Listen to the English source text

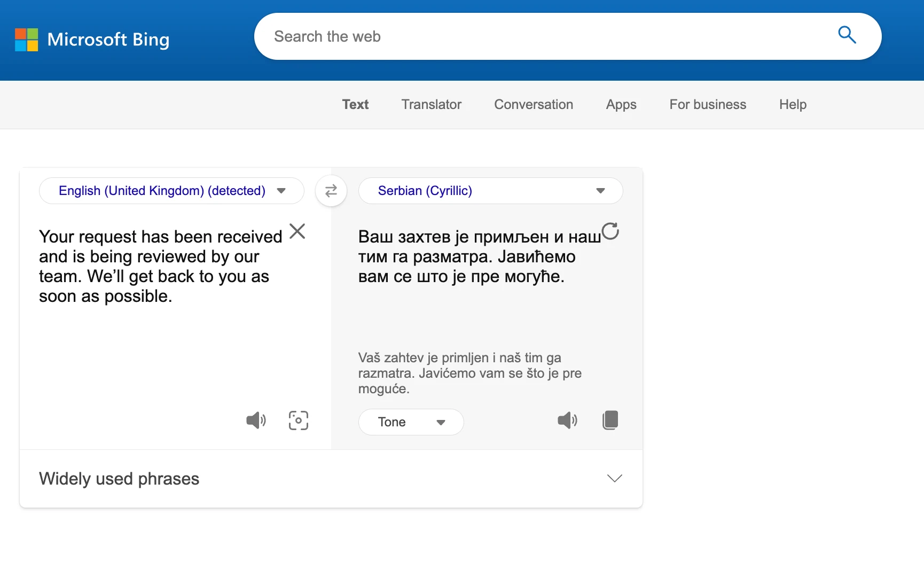point(256,420)
